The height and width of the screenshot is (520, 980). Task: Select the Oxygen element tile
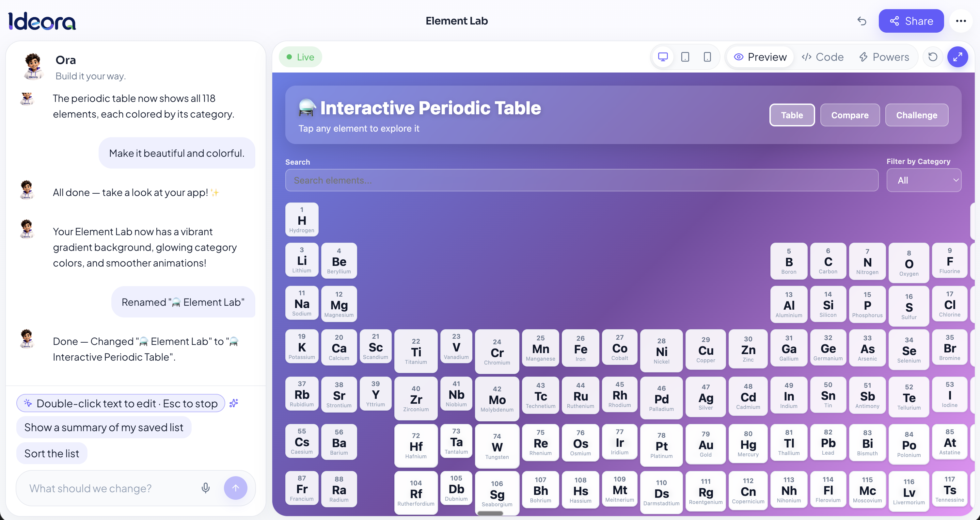pyautogui.click(x=909, y=263)
